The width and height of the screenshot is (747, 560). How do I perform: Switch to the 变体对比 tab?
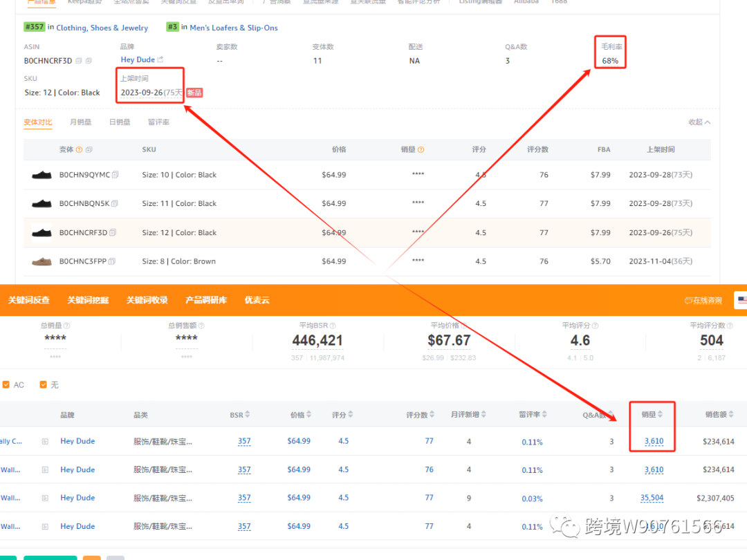click(x=38, y=122)
